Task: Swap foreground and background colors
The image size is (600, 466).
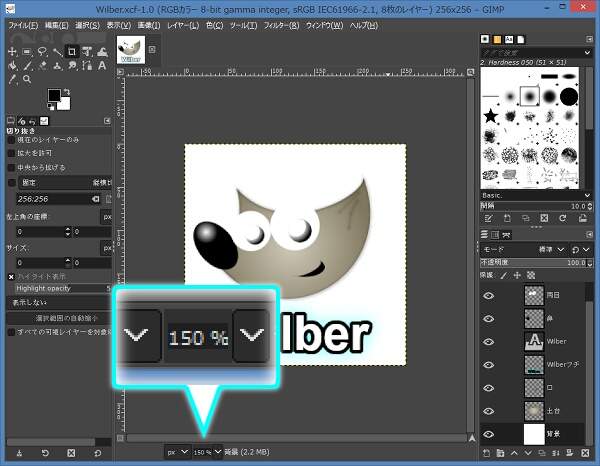Action: click(67, 92)
